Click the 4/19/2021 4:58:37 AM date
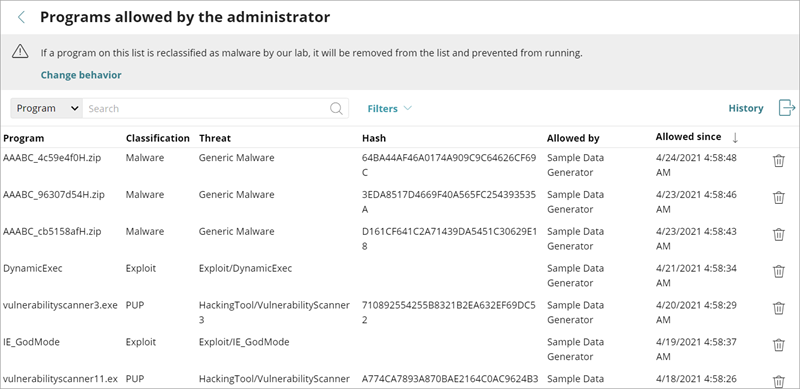 696,349
